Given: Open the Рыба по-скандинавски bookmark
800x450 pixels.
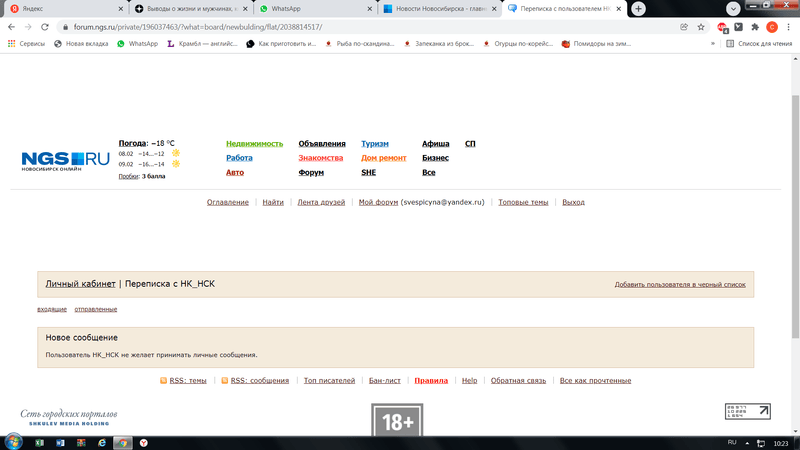Looking at the screenshot, I should [x=360, y=44].
